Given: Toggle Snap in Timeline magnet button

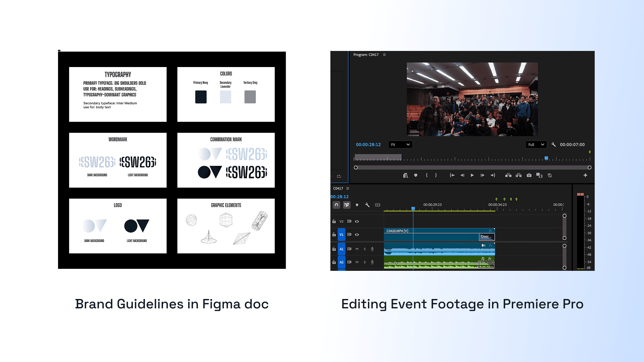Looking at the screenshot, I should [x=336, y=205].
